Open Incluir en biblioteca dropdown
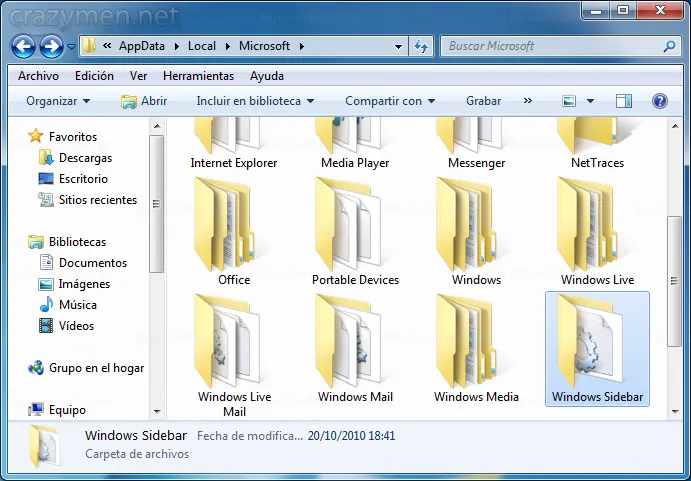 255,101
